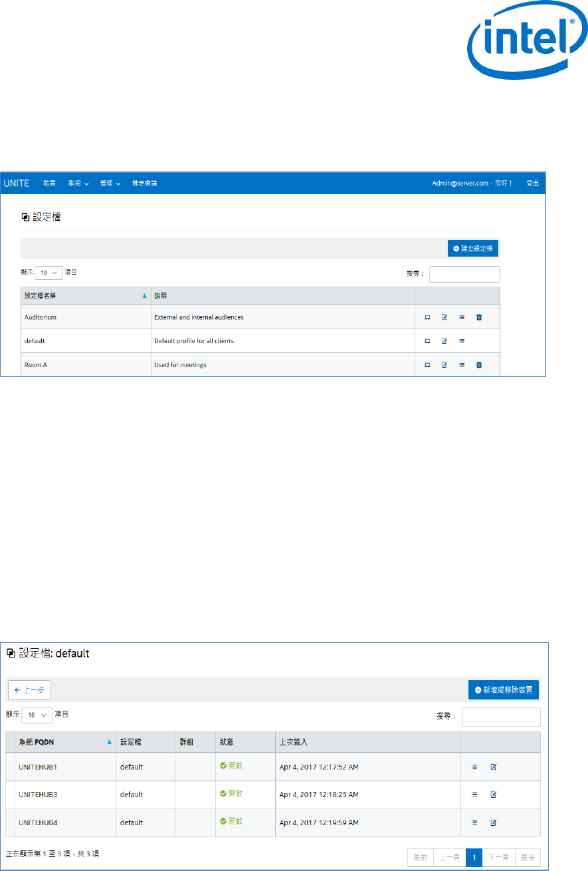Screen dimensions: 588x871
Task: Focus the search field in the profiles list
Action: (x=464, y=275)
